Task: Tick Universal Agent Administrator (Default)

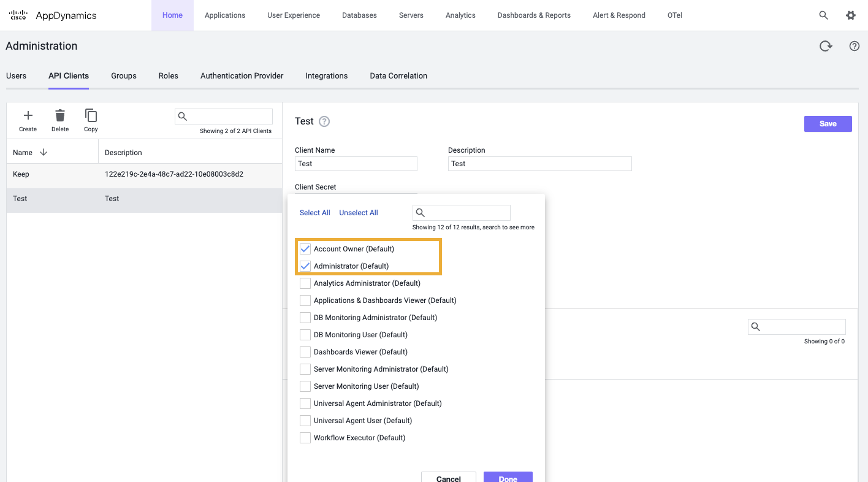Action: click(305, 404)
